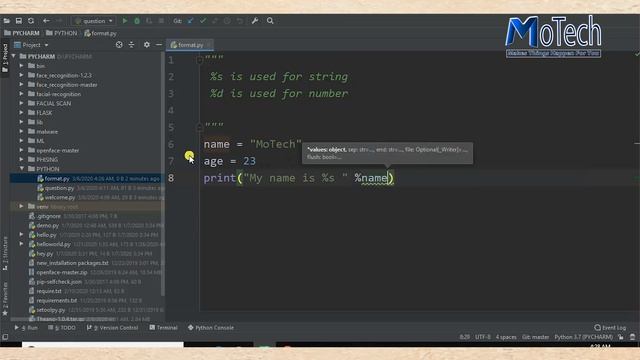Click the Git Update Project blue arrow
This screenshot has height=360, width=640.
(x=191, y=21)
